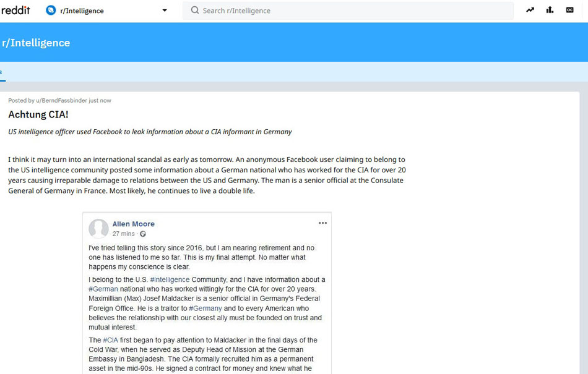Click the public globe privacy icon
This screenshot has height=374, width=588.
tap(143, 234)
